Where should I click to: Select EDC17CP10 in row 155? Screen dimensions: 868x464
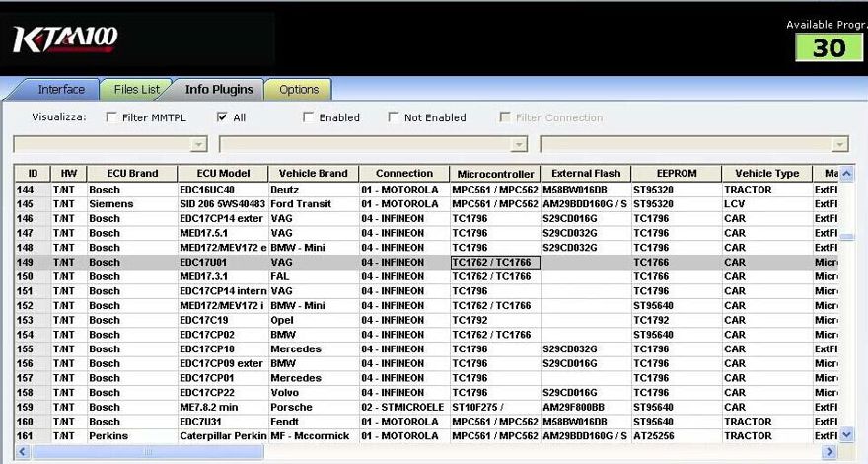[x=223, y=348]
